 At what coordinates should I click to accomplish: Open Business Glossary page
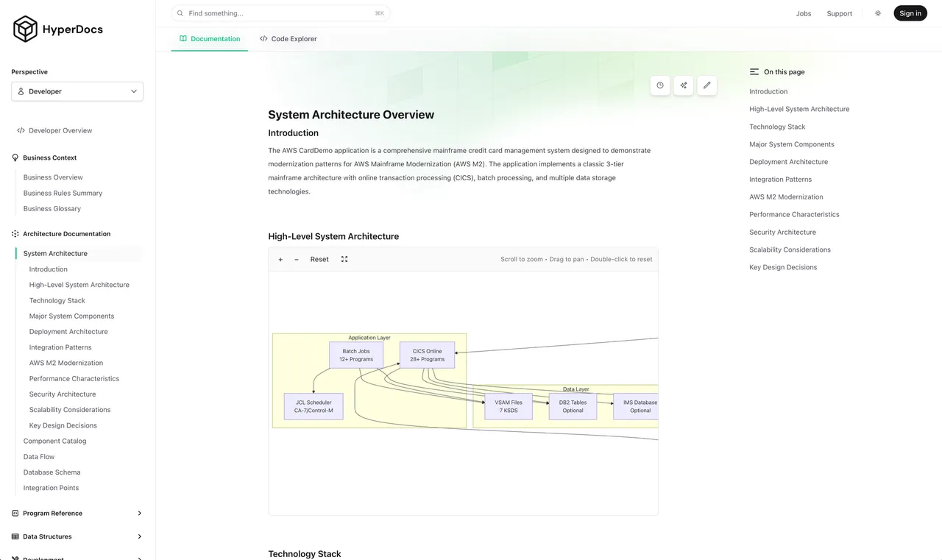tap(52, 209)
